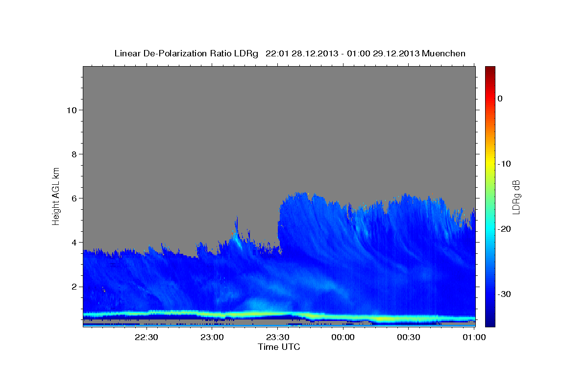Viewport: 588px width, 392px height.
Task: Click the 22:30 time tick label
Action: tap(147, 338)
